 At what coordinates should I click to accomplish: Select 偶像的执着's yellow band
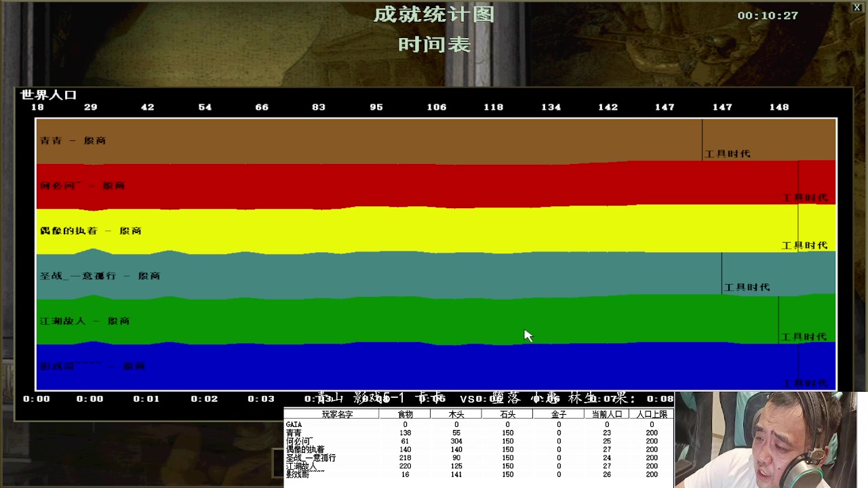click(271, 230)
